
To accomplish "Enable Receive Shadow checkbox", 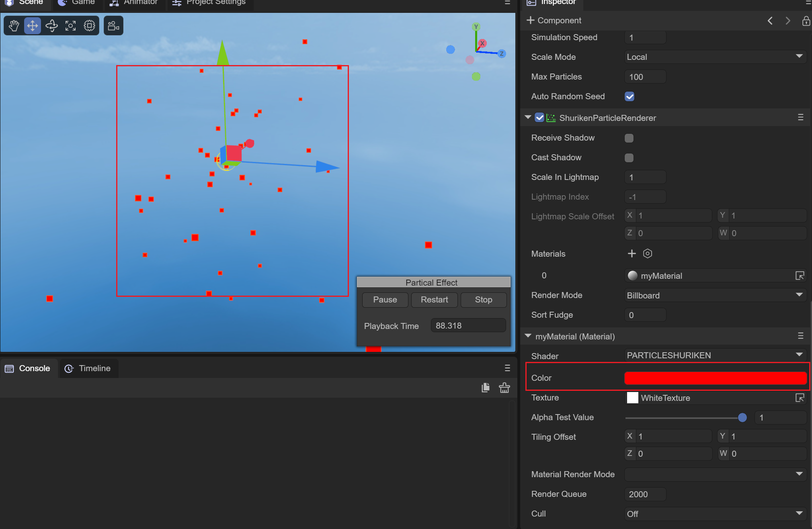I will (x=629, y=138).
